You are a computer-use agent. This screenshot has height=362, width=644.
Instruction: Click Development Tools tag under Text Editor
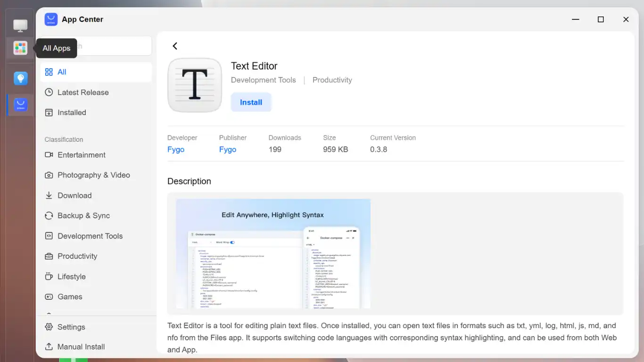pyautogui.click(x=264, y=80)
